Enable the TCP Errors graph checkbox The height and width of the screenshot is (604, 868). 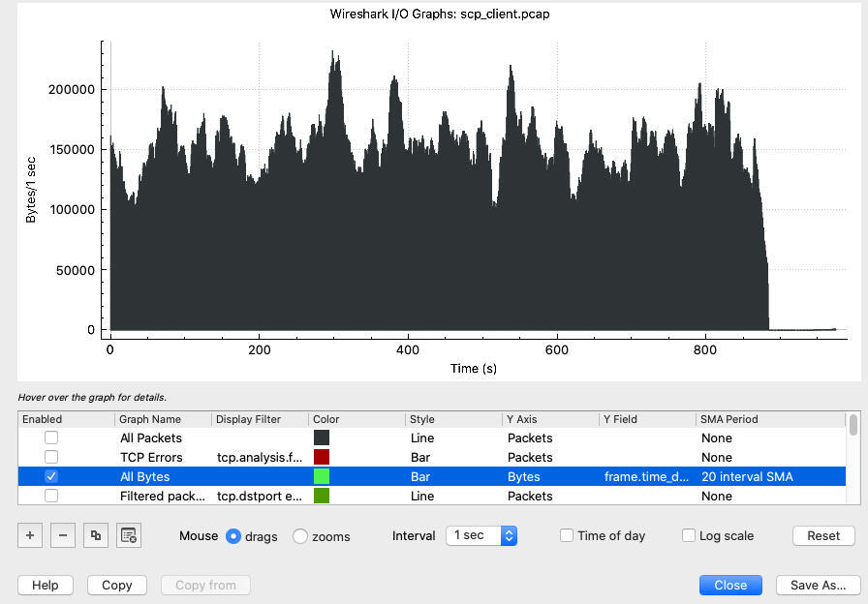click(x=51, y=457)
